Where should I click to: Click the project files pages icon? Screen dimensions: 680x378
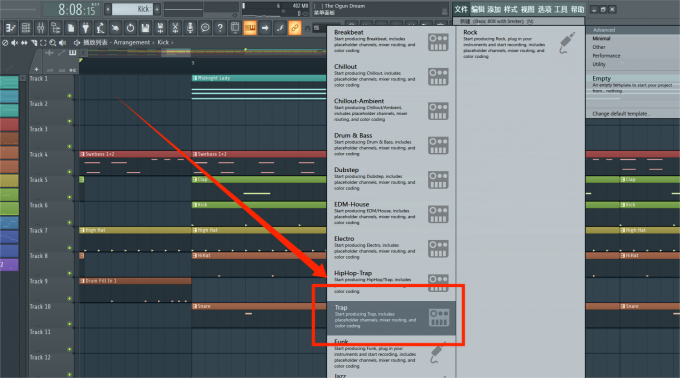(71, 28)
